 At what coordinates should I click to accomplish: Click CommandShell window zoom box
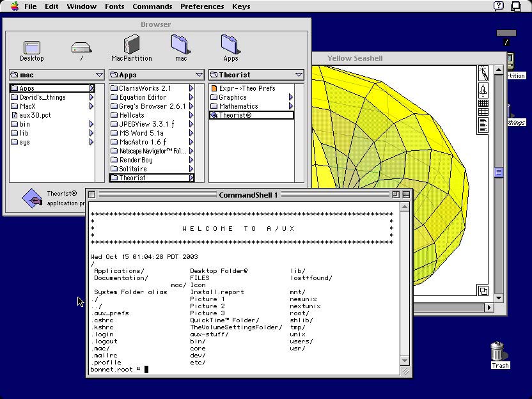click(x=396, y=194)
